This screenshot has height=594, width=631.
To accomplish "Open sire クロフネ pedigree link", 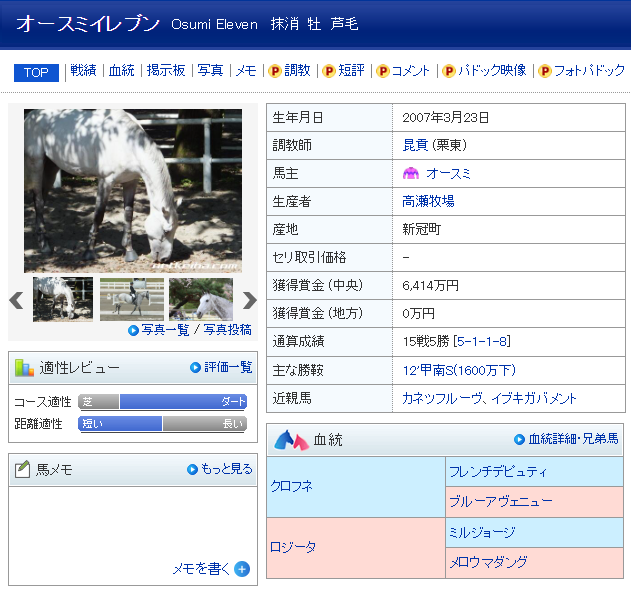I will click(x=293, y=486).
